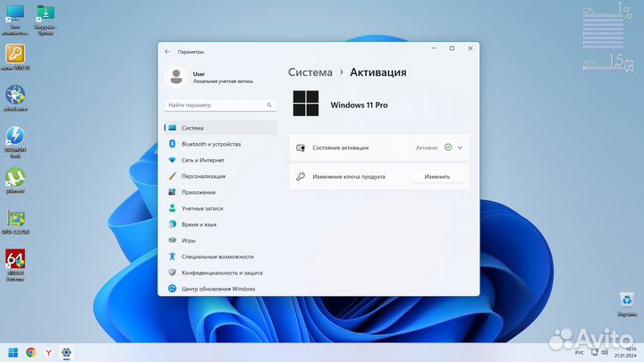Select the orange key desktop icon
644x362 pixels.
(x=15, y=57)
